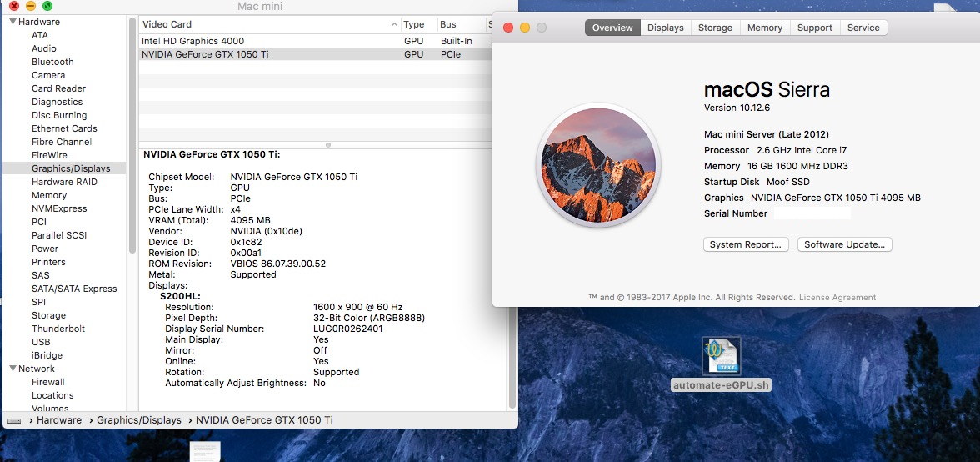Collapse the Network tree section
Viewport: 980px width, 462px height.
pyautogui.click(x=13, y=369)
